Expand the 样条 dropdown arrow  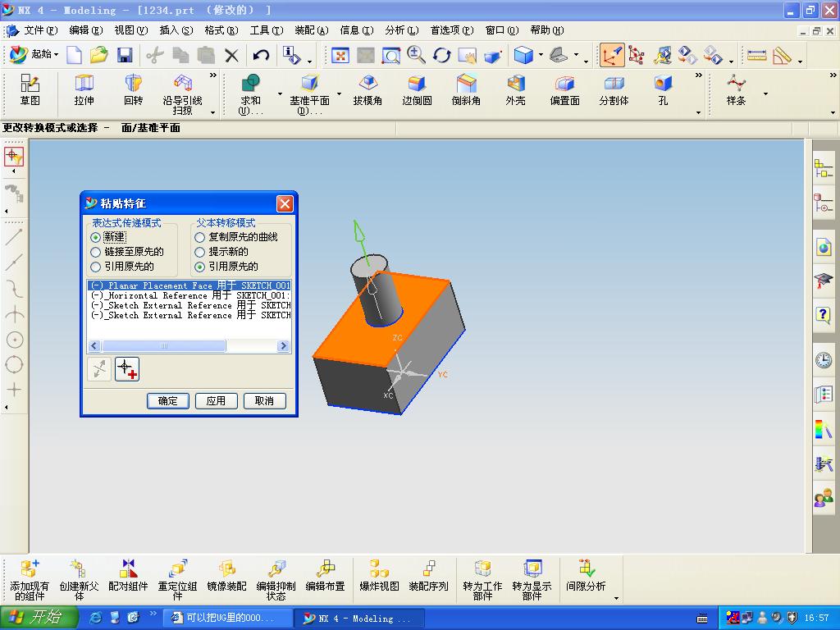(765, 94)
